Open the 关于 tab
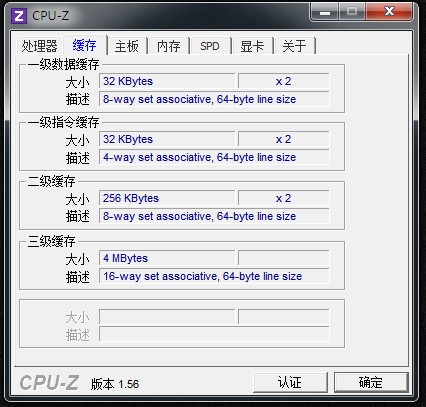 click(294, 46)
